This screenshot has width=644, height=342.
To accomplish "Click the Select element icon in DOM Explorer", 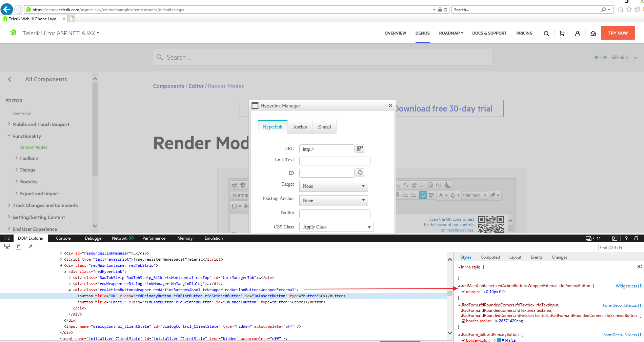I will (7, 247).
